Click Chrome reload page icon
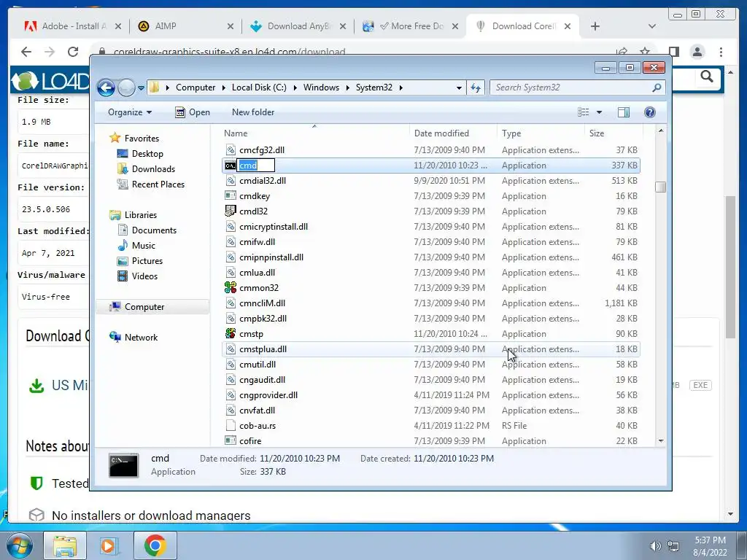The width and height of the screenshot is (747, 560). [72, 52]
